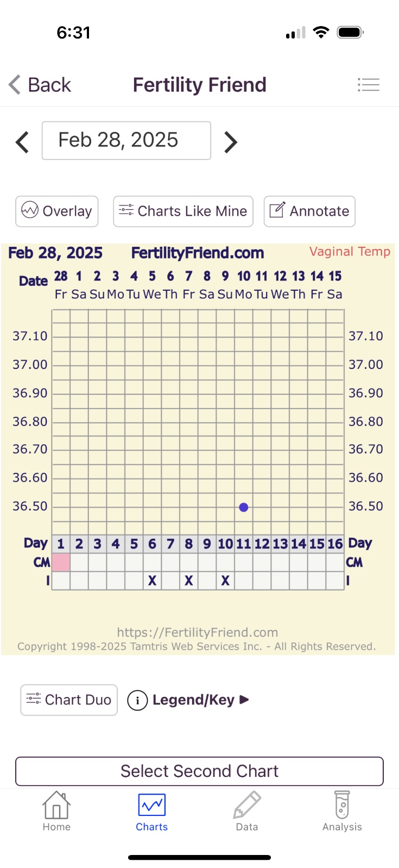Open the Overlay options
The height and width of the screenshot is (868, 399).
point(57,211)
